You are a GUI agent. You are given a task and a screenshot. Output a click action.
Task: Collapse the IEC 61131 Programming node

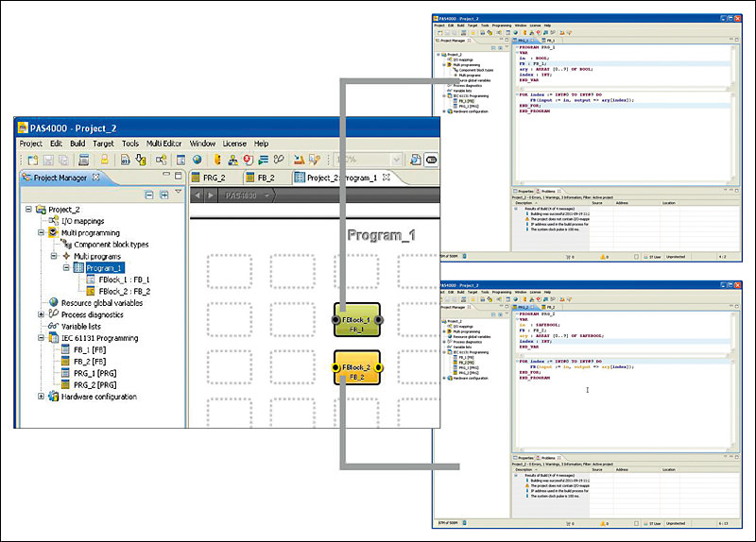coord(41,338)
